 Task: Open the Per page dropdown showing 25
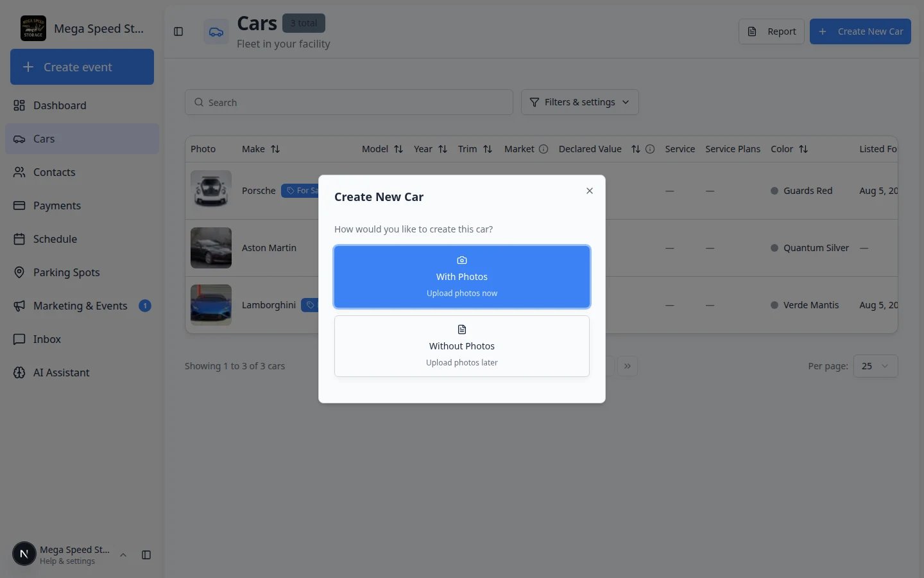(x=876, y=366)
